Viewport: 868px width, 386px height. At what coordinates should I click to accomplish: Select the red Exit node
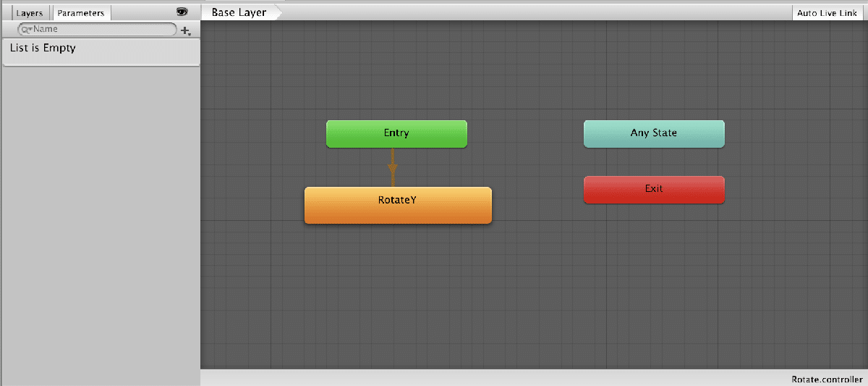tap(654, 189)
